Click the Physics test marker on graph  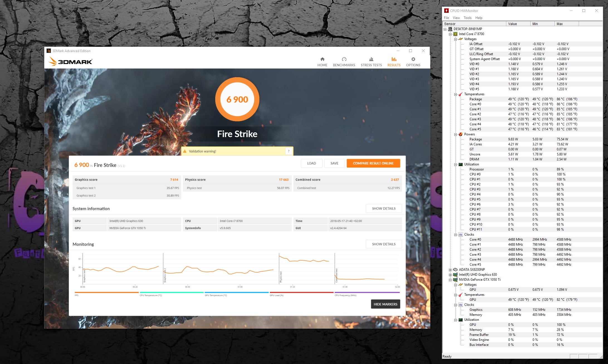click(281, 277)
